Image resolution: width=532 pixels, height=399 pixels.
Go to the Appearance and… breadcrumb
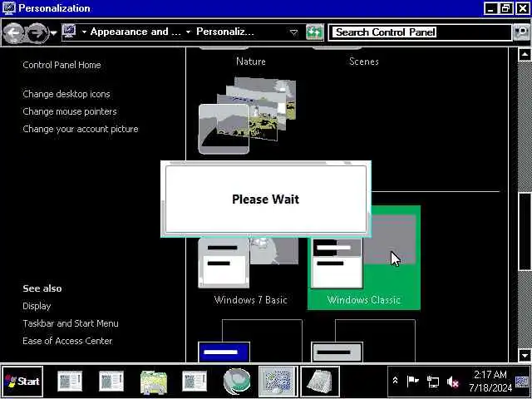(135, 32)
